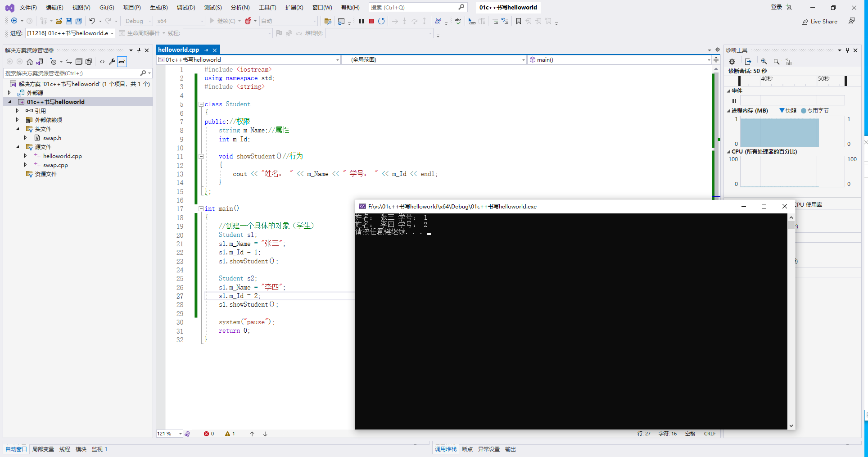Click the increase line indent icon
The width and height of the screenshot is (868, 457).
pos(495,21)
